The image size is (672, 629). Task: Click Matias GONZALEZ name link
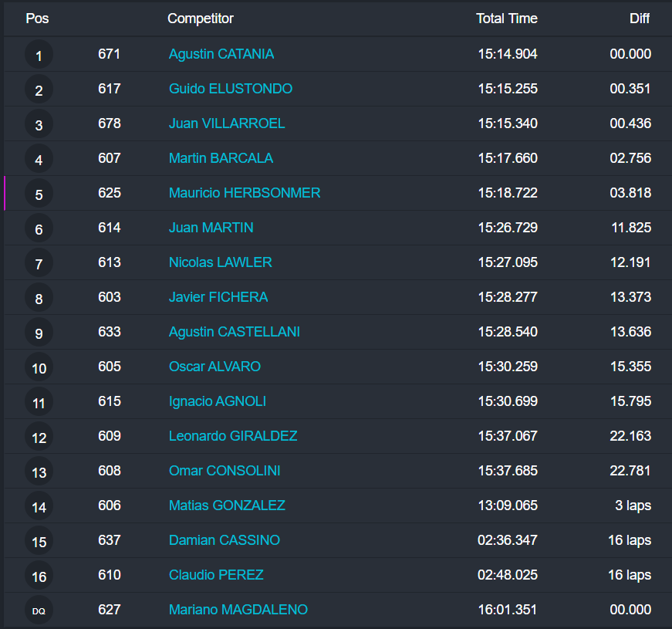(x=227, y=506)
